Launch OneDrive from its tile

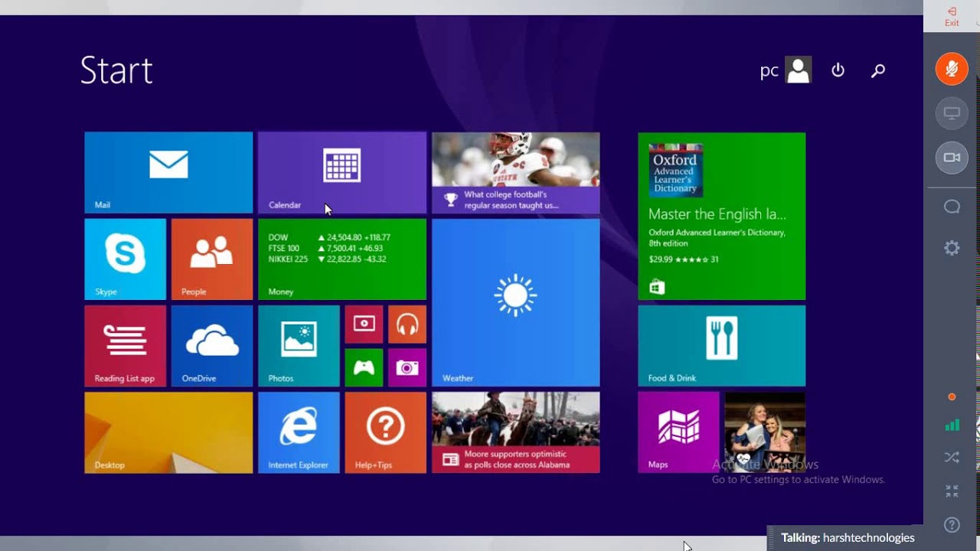pyautogui.click(x=212, y=346)
